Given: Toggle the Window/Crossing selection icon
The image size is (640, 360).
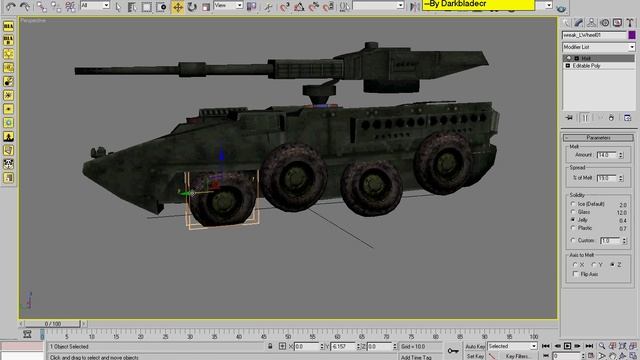Looking at the screenshot, I should pos(161,6).
